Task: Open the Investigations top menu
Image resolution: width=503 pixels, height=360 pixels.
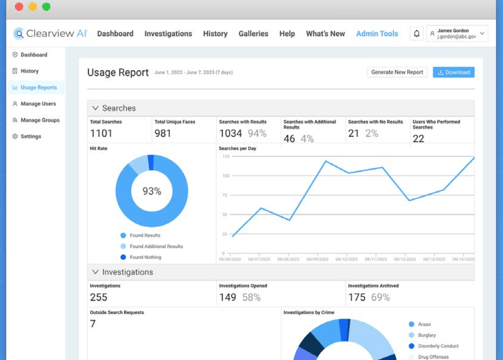Action: (168, 34)
